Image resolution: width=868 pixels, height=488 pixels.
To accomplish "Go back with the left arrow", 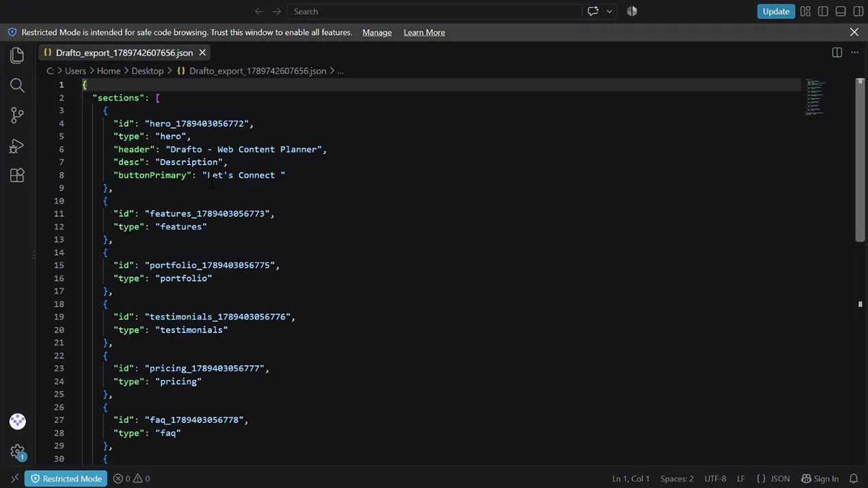I will pos(259,12).
